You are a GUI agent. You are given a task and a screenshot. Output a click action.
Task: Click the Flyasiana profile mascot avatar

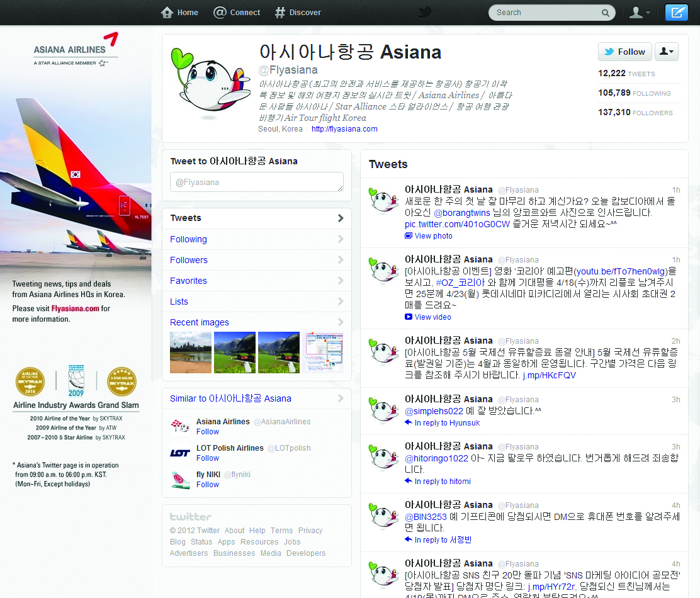tap(211, 84)
